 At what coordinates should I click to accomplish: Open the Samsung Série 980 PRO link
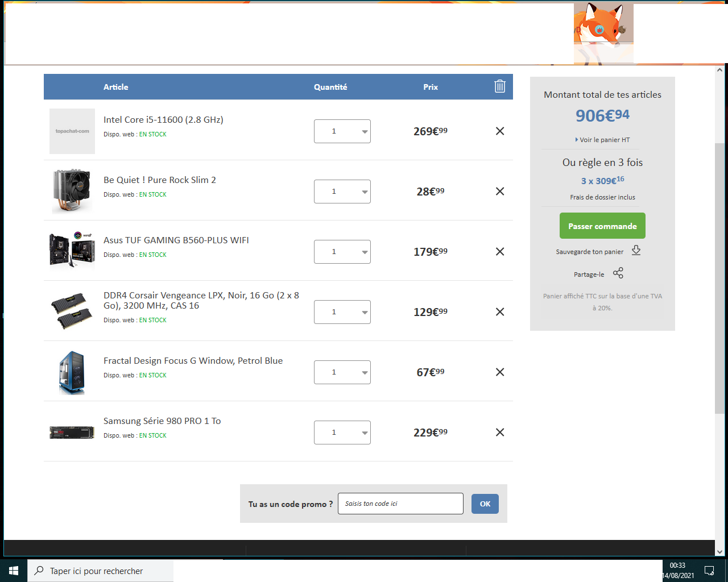162,421
